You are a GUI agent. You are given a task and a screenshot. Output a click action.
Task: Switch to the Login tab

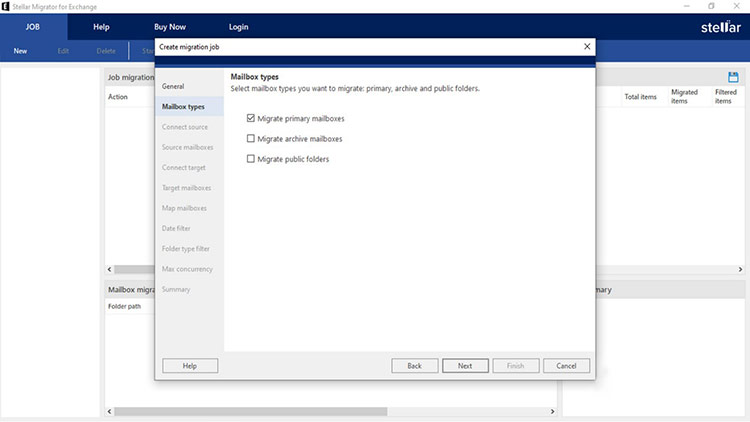click(238, 27)
